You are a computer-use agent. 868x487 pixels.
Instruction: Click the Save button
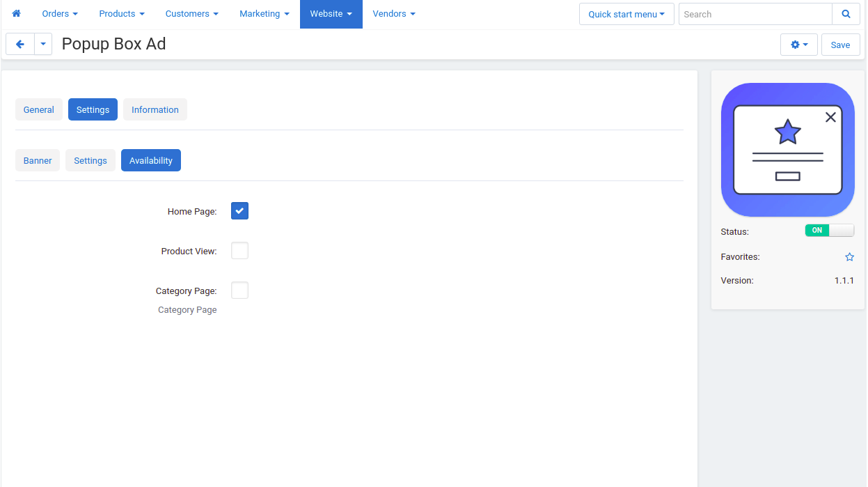pos(840,45)
